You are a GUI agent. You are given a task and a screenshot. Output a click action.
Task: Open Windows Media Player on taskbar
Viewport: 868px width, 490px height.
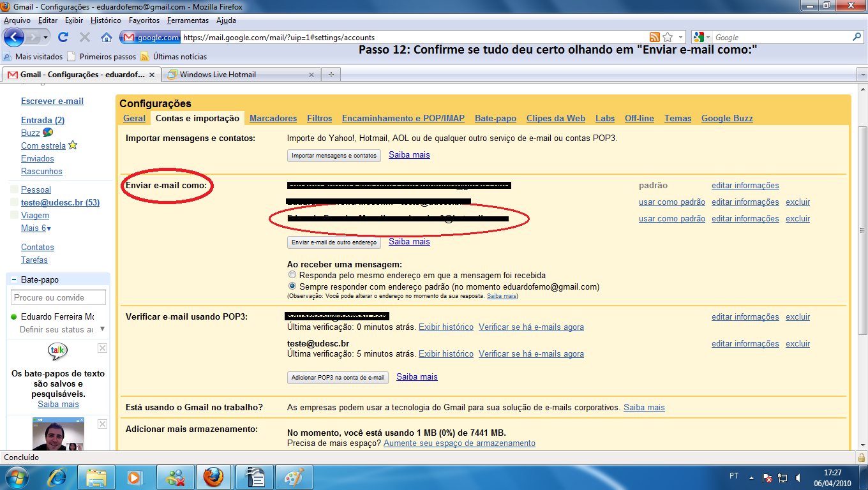[x=135, y=477]
